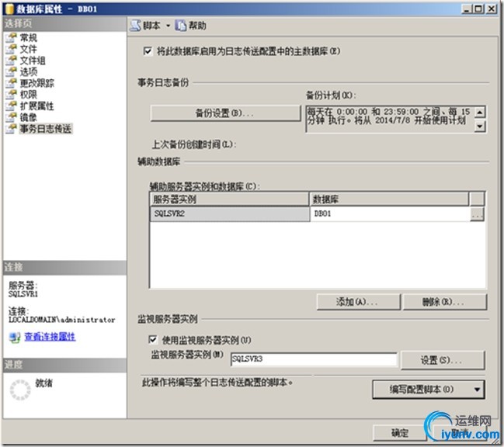Image resolution: width=504 pixels, height=447 pixels.
Task: Click the backup schedule scroll down arrow
Action: (x=480, y=126)
